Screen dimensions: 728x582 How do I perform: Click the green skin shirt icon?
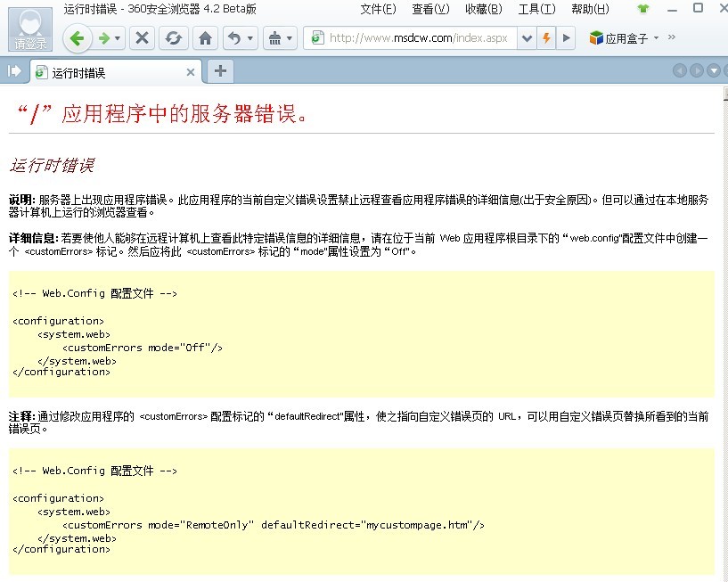(x=643, y=9)
